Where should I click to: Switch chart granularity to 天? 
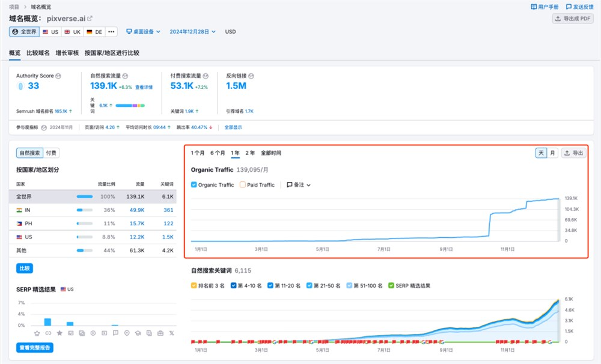tap(542, 153)
